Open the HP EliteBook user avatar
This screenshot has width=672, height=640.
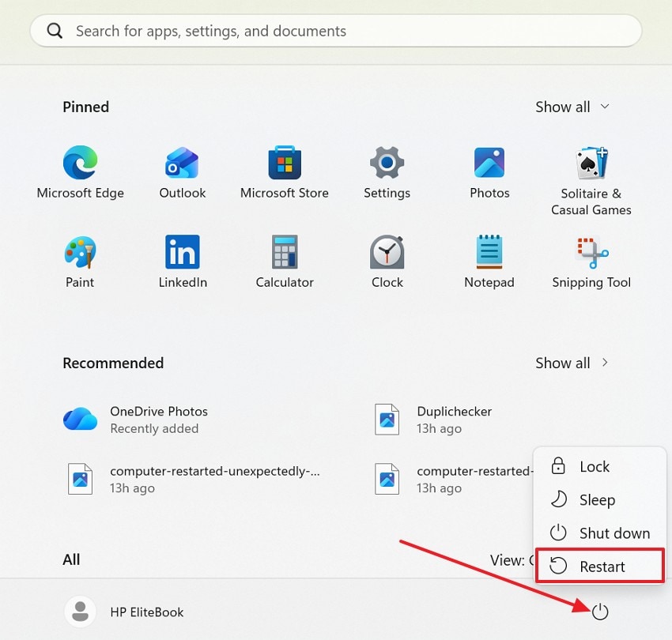80,612
